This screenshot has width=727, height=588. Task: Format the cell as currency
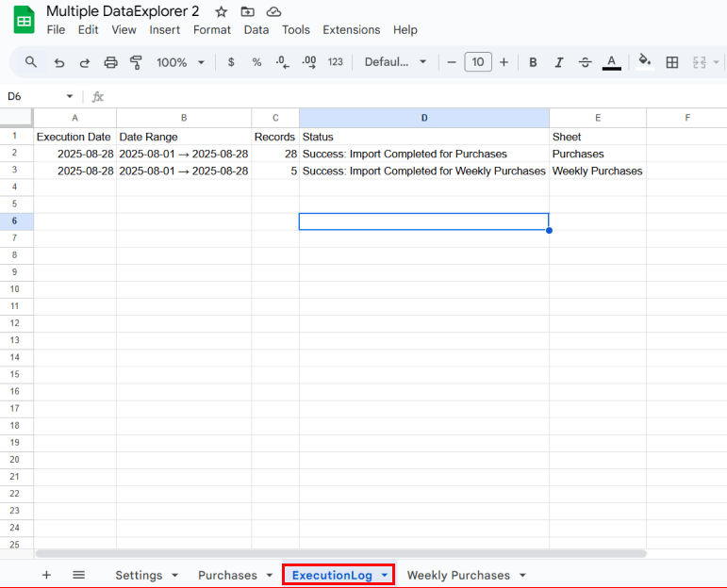231,62
